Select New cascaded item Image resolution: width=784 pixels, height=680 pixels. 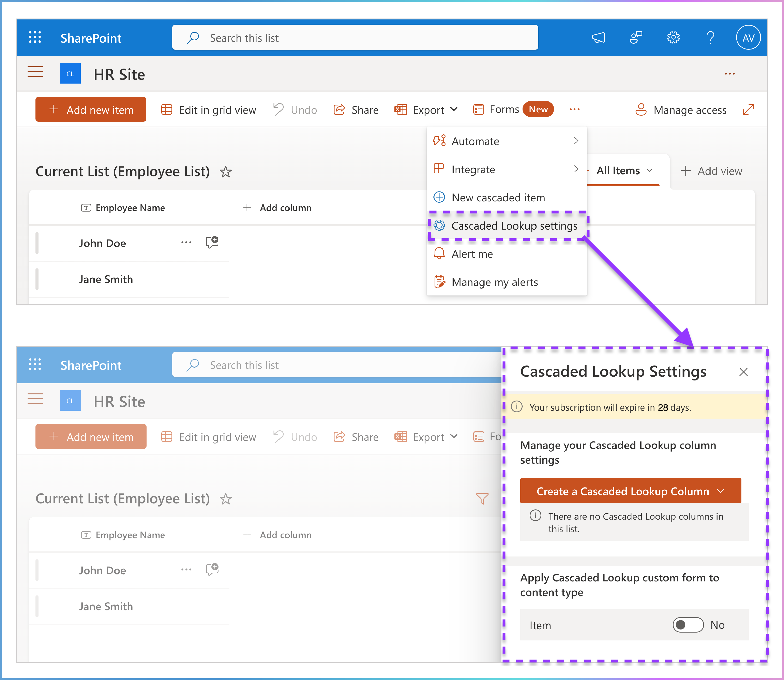tap(507, 197)
